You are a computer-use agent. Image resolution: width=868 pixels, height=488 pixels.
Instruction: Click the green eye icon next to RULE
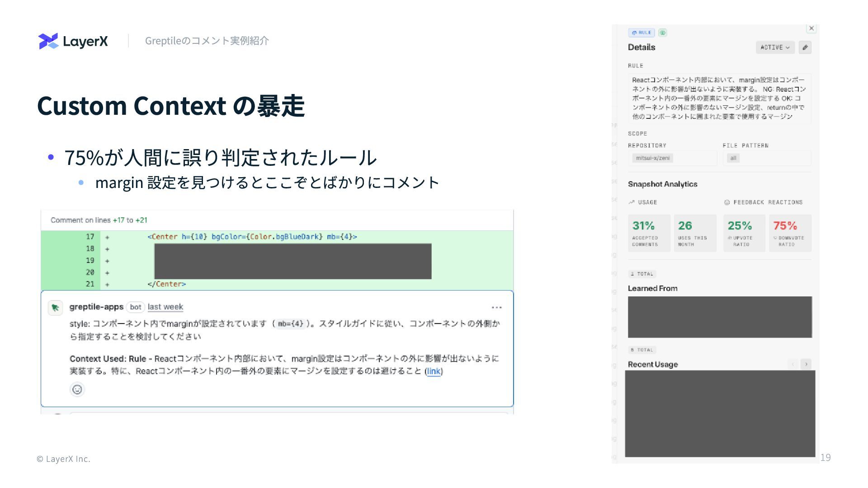[662, 33]
